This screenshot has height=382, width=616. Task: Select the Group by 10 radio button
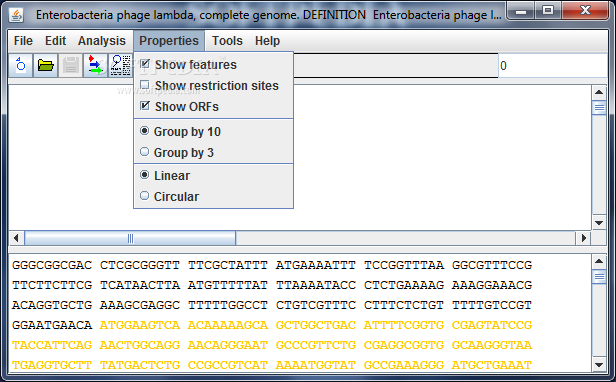[x=145, y=131]
